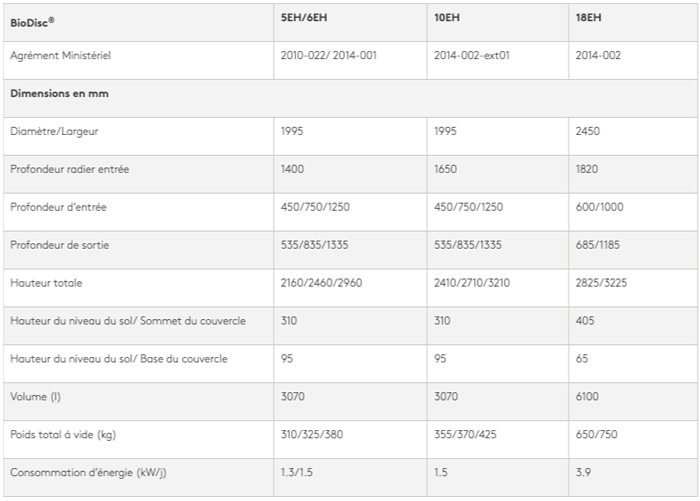This screenshot has width=700, height=501.
Task: Select the 3.9 energy consumption value
Action: point(584,472)
